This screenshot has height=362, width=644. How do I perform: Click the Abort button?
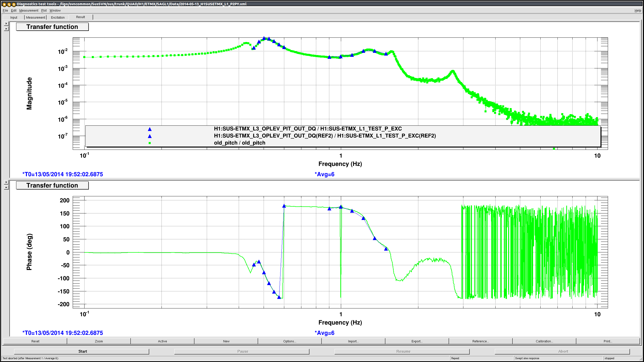562,351
